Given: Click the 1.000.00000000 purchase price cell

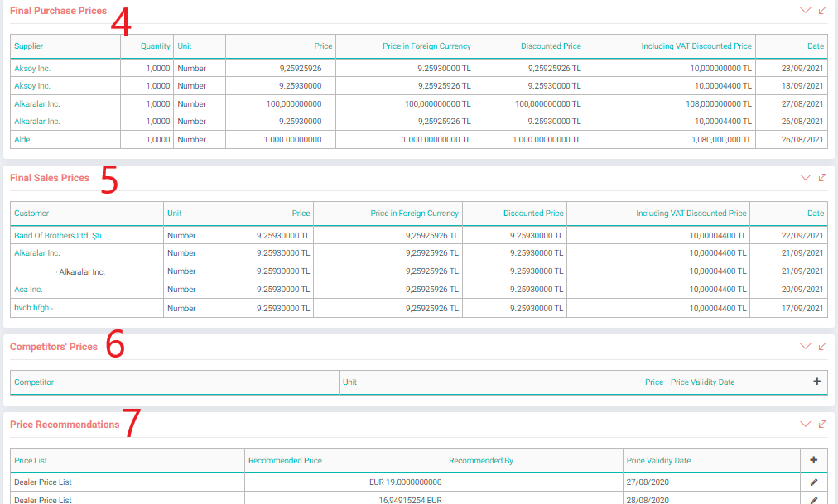Looking at the screenshot, I should 281,139.
